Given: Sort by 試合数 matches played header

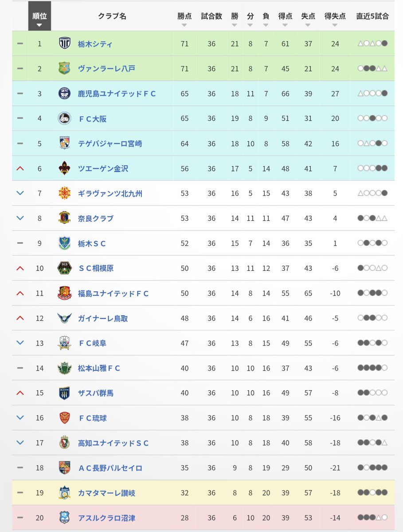Looking at the screenshot, I should [x=211, y=16].
